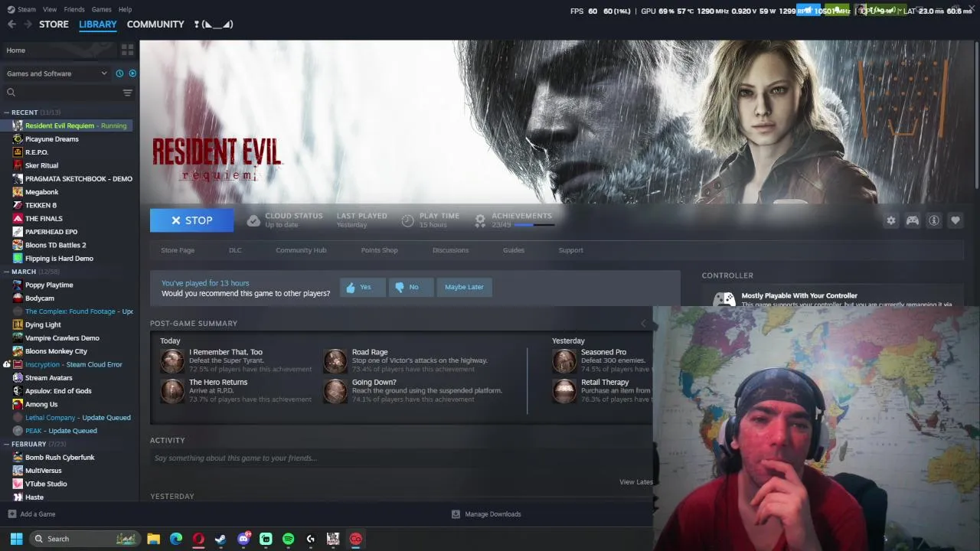
Task: Open the library filter options icon
Action: pos(128,93)
